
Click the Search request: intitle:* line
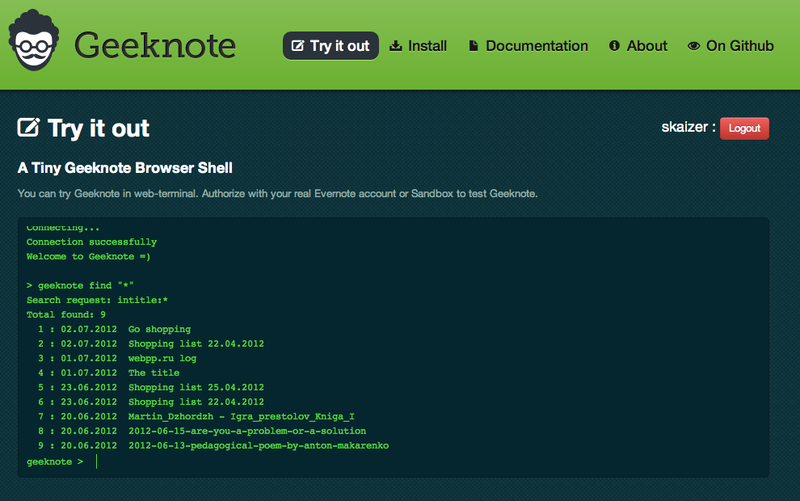(97, 300)
